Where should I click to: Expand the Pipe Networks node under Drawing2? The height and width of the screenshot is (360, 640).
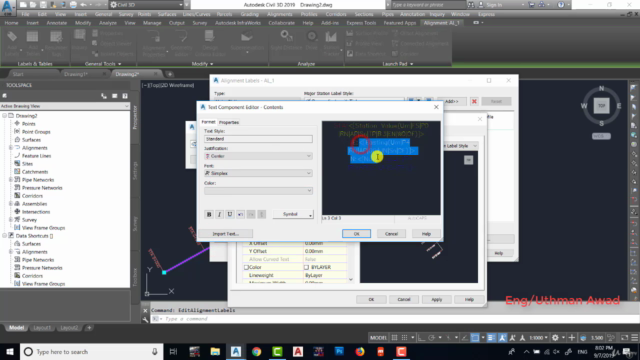(x=11, y=180)
